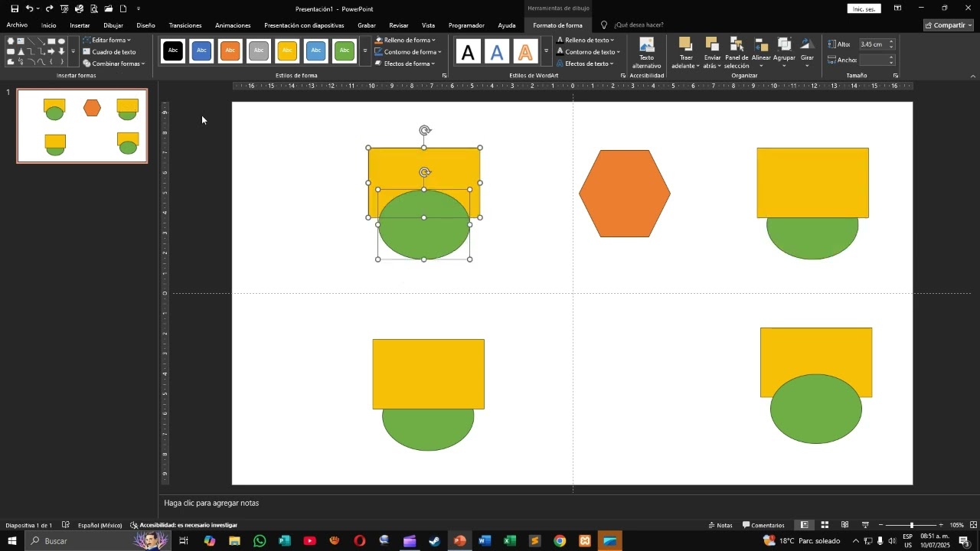Screen dimensions: 980x551
Task: Start slideshow from status bar icon
Action: [x=865, y=525]
